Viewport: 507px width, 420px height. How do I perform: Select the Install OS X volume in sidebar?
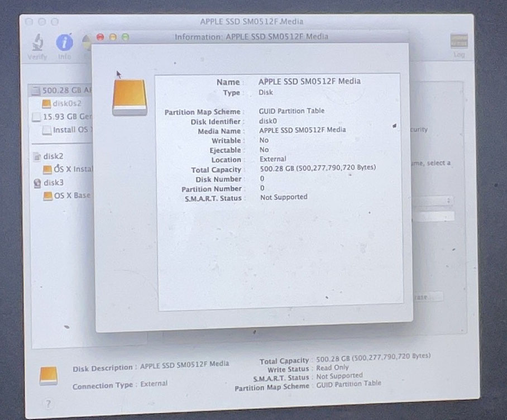point(68,130)
